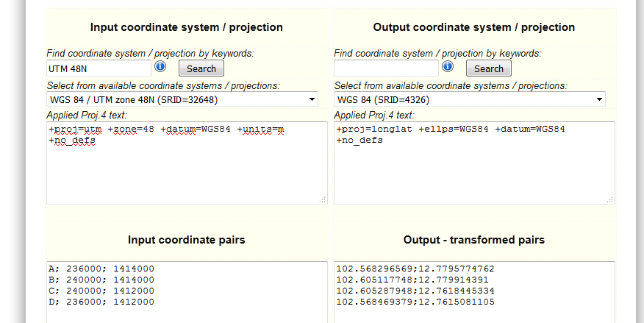This screenshot has height=323, width=644.
Task: Click output line '102.605287948;12.7618445334'
Action: [415, 291]
